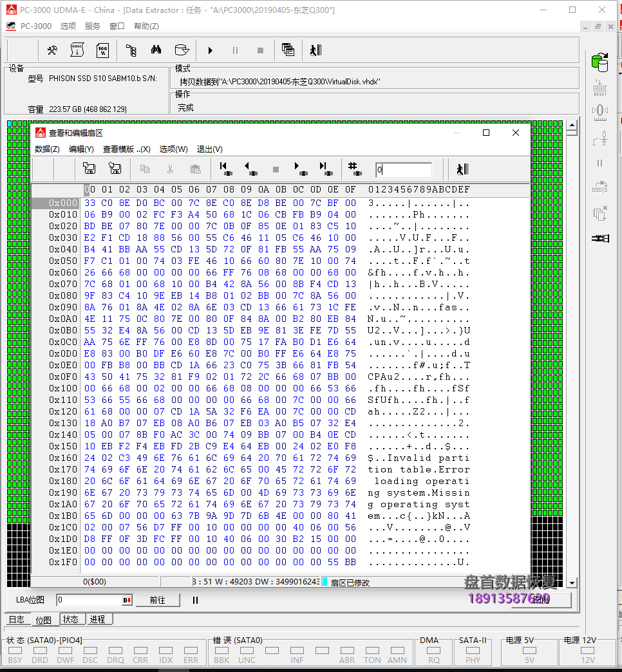
Task: Open the PC-3000 main menu
Action: [35, 26]
